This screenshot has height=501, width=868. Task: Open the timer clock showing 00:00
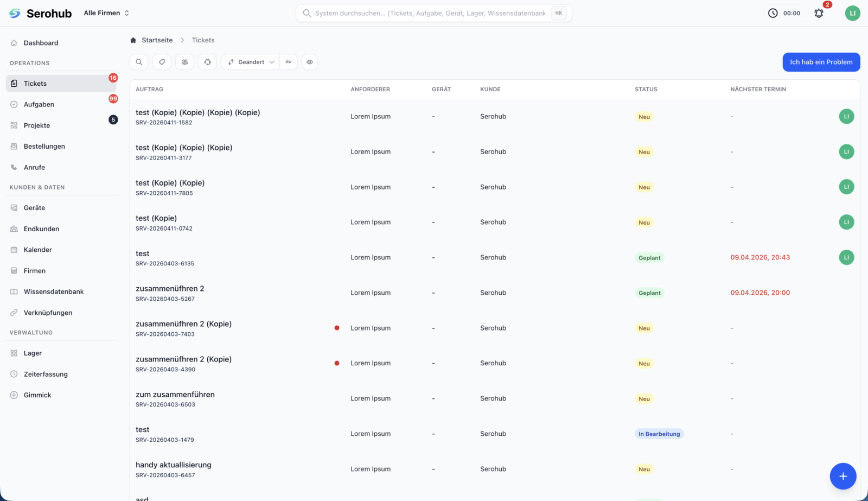784,13
